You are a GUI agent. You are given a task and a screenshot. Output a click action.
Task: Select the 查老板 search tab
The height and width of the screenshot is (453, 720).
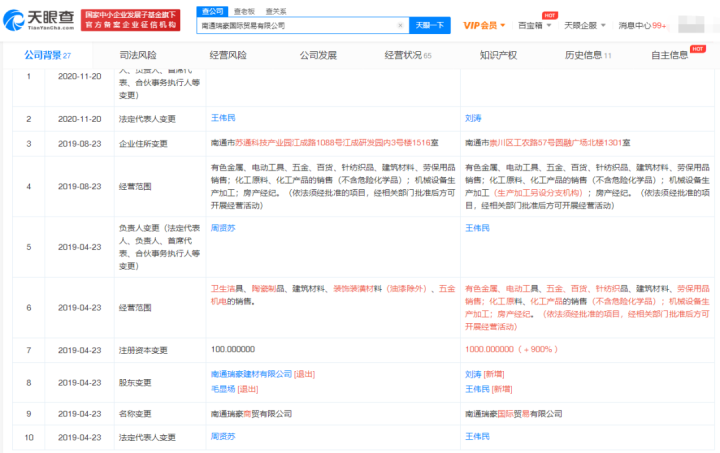click(242, 8)
